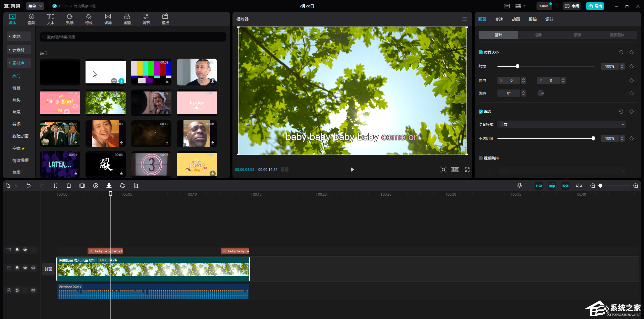Click the split clip tool in timeline toolbar
Viewport: 644px width, 319px height.
pyautogui.click(x=55, y=186)
